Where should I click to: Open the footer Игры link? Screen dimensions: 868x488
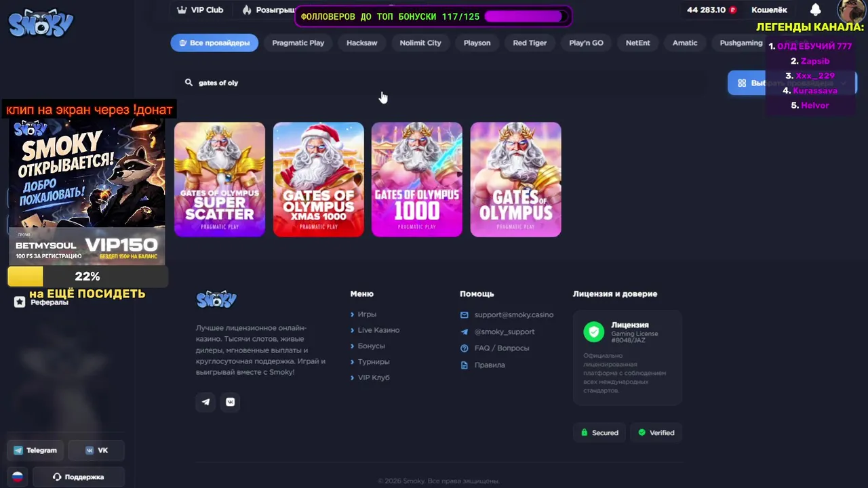click(367, 314)
